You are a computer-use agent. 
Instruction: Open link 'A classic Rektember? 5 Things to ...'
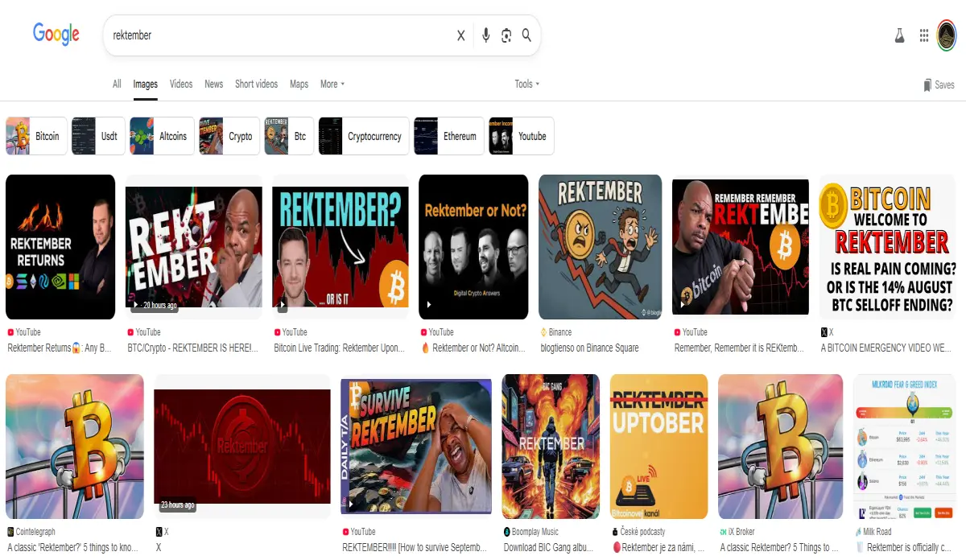click(x=779, y=548)
